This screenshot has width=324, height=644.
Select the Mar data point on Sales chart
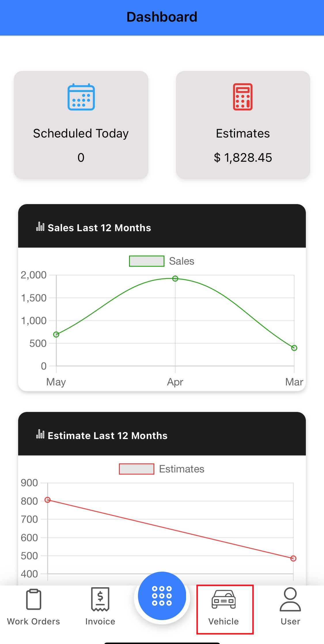[x=294, y=348]
